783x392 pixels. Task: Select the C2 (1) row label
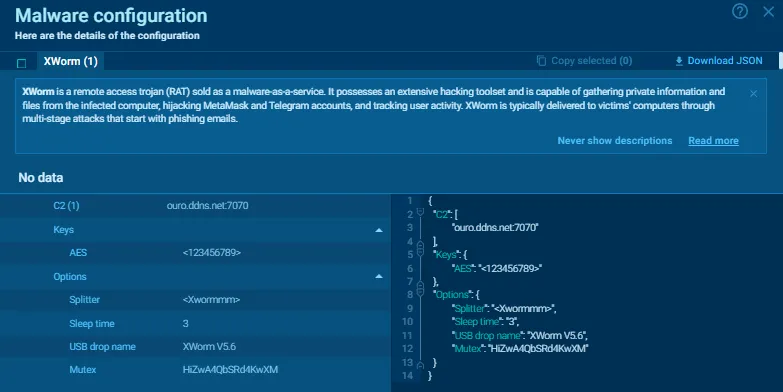click(x=66, y=206)
